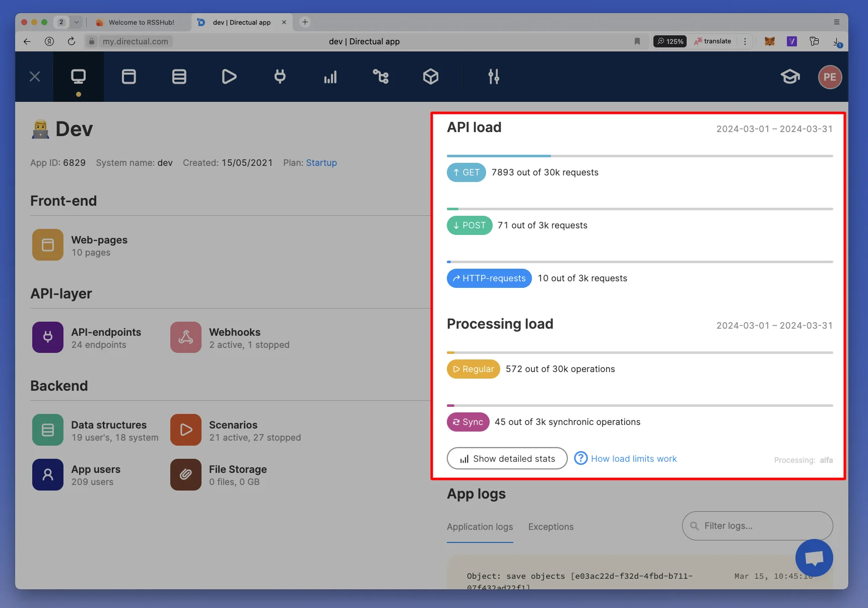Click the POST requests badge
Viewport: 868px width, 608px height.
pyautogui.click(x=470, y=225)
